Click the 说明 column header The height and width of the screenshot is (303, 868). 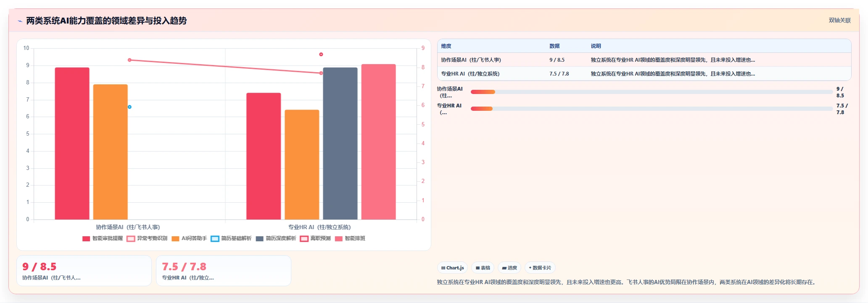point(596,46)
